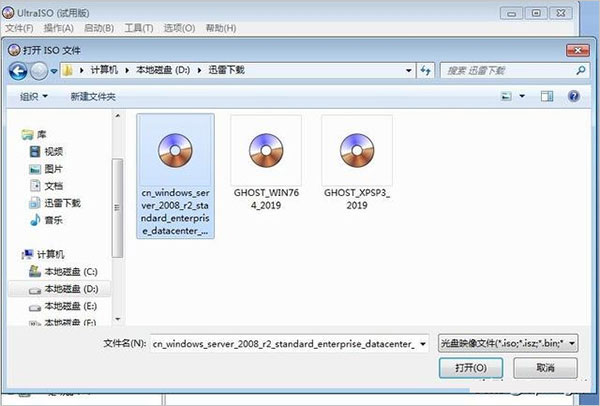
Task: Click the Back navigation arrow
Action: (18, 71)
